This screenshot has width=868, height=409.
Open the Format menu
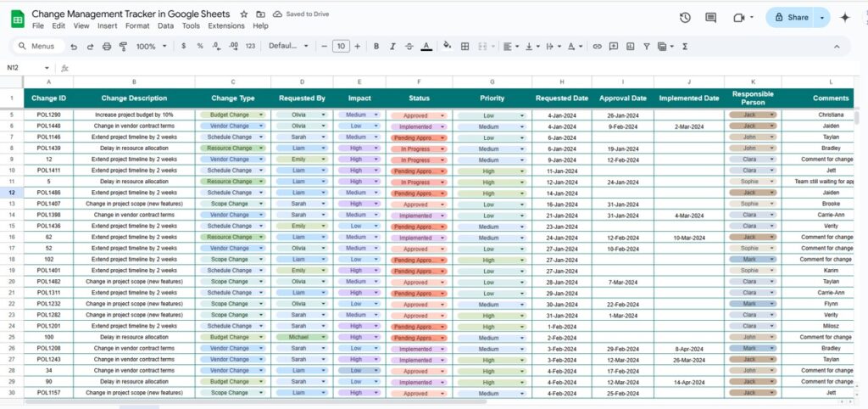pos(137,26)
